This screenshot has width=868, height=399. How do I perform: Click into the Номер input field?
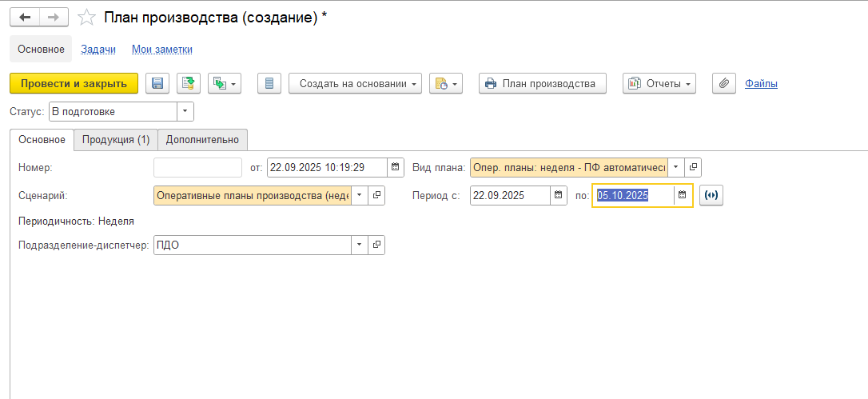click(197, 168)
